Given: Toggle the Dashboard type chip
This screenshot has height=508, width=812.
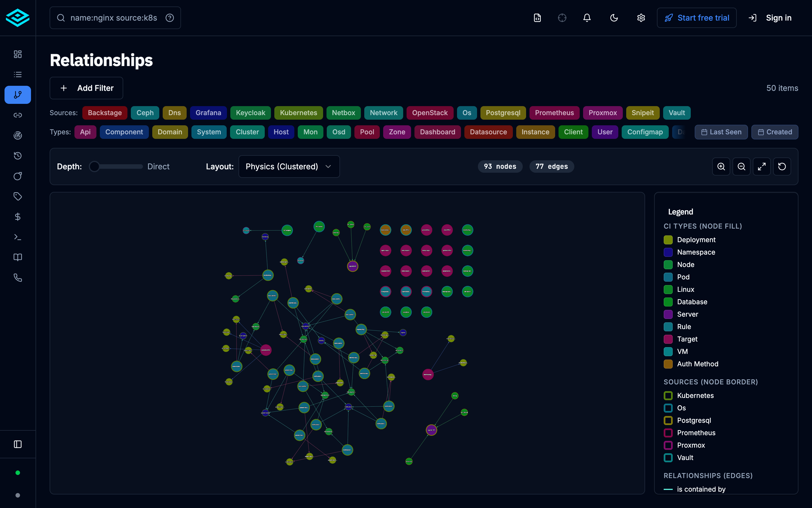Looking at the screenshot, I should [438, 132].
